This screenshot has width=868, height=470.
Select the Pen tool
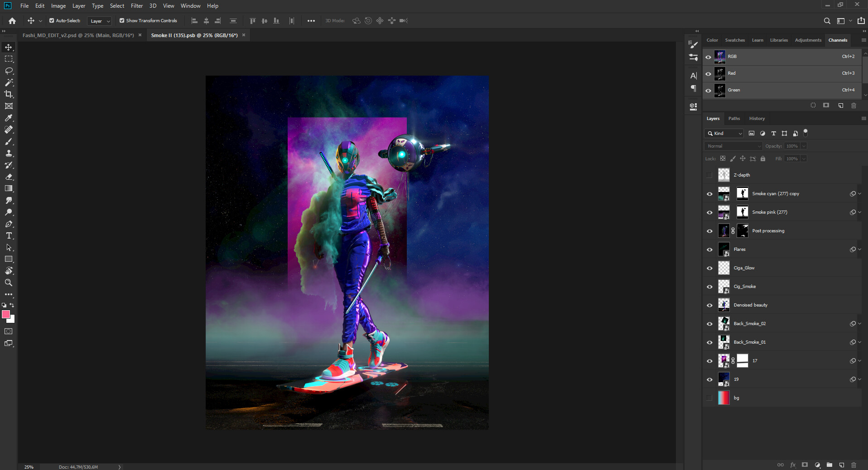(9, 224)
